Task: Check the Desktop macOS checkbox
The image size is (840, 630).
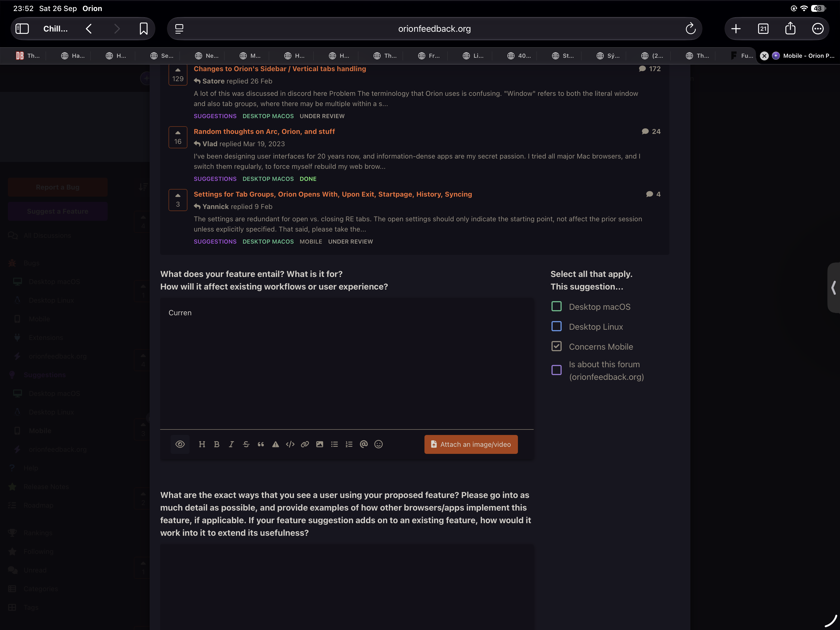Action: [x=556, y=306]
